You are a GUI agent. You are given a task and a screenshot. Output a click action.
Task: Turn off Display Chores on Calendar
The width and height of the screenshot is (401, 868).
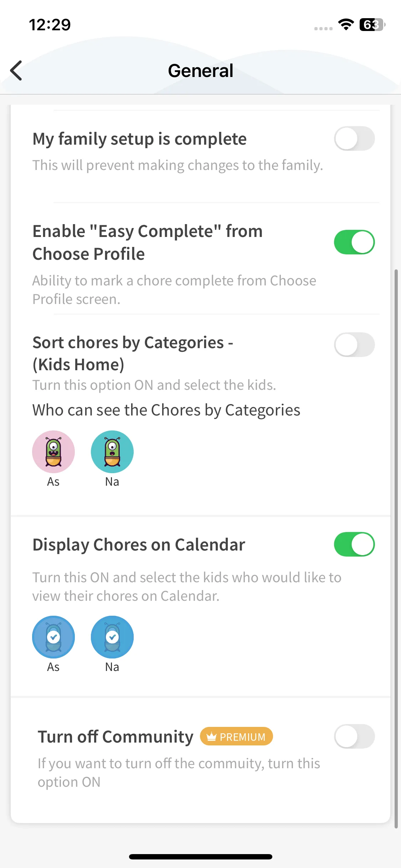pos(354,544)
